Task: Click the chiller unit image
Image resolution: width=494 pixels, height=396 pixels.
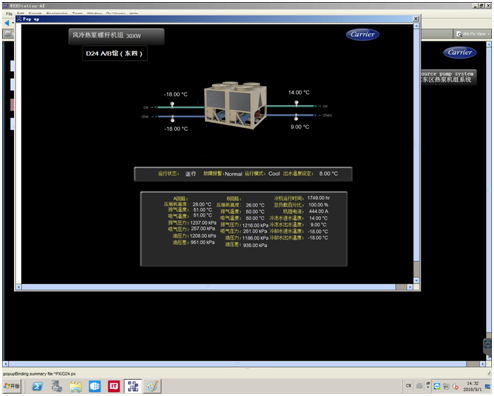Action: point(235,105)
